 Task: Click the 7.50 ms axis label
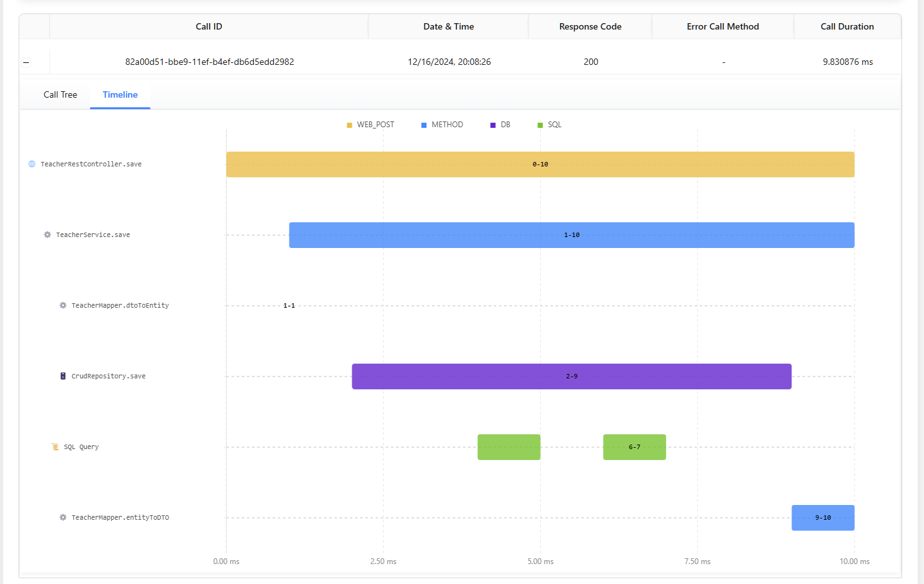[x=698, y=562]
